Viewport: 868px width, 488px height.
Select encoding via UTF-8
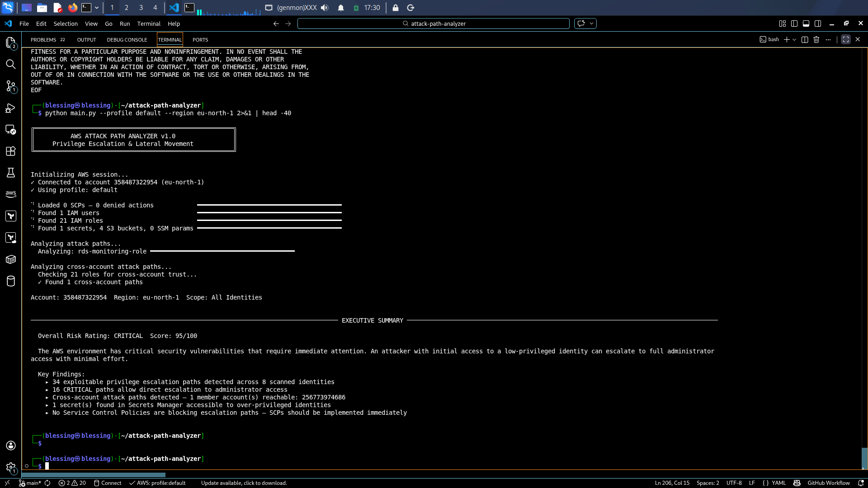tap(734, 483)
